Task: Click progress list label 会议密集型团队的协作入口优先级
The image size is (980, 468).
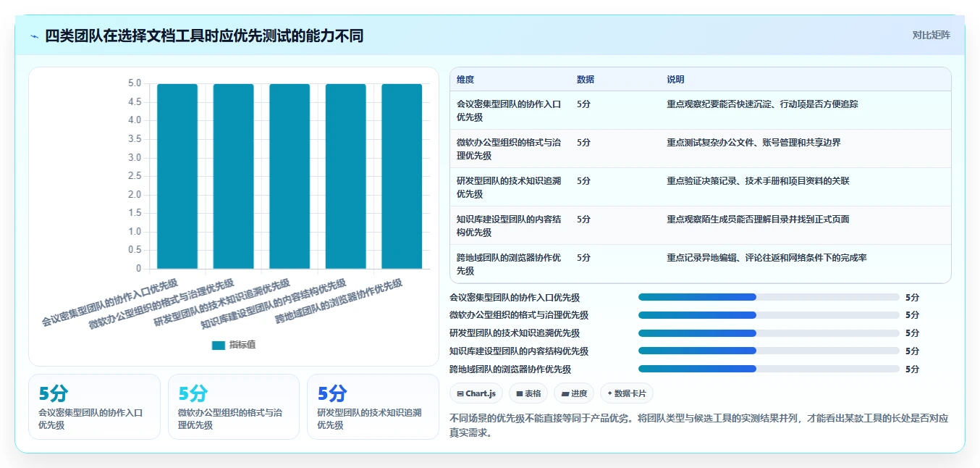Action: 515,297
